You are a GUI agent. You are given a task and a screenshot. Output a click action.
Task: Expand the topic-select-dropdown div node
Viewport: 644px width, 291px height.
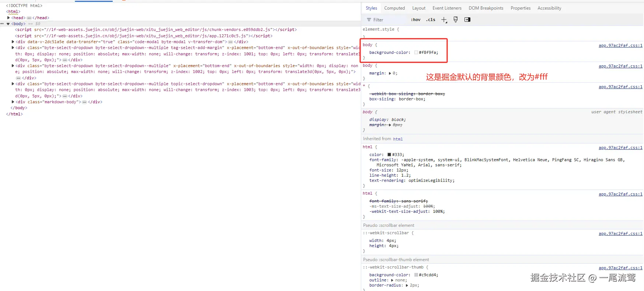13,84
